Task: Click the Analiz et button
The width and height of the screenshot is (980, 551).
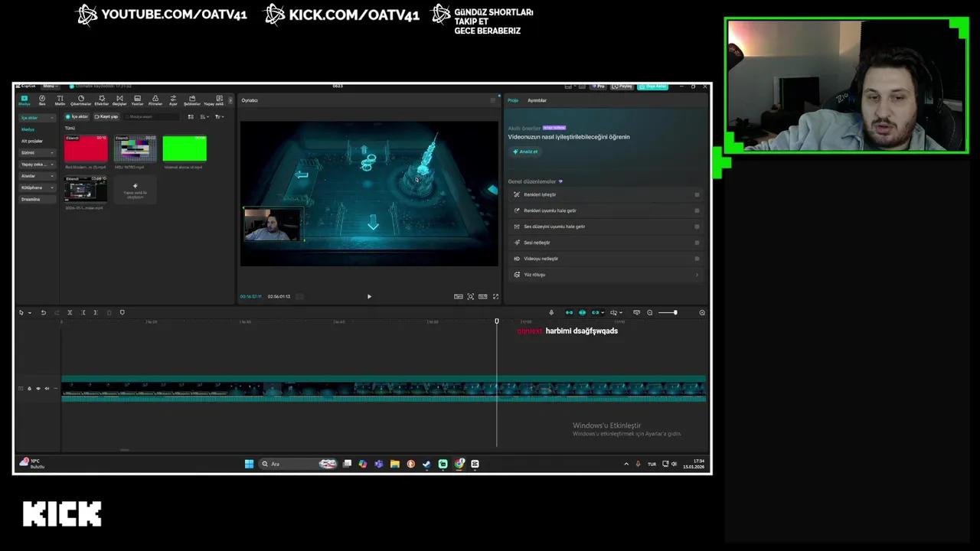Action: click(527, 152)
